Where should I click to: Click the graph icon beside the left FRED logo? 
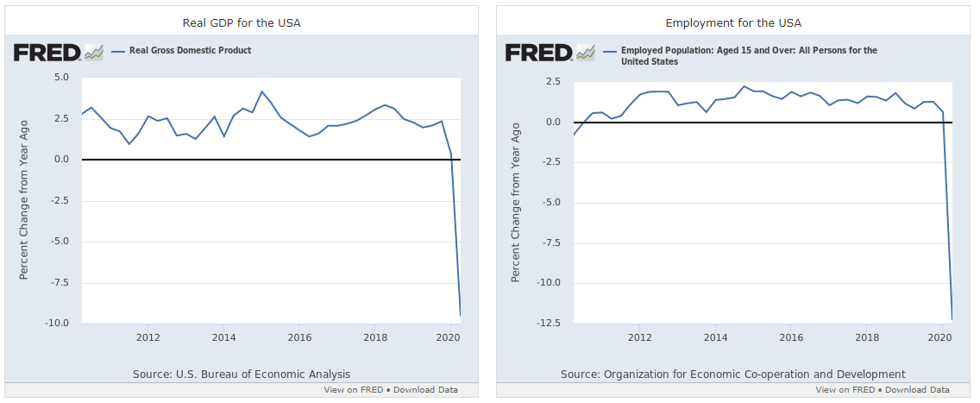pyautogui.click(x=93, y=53)
